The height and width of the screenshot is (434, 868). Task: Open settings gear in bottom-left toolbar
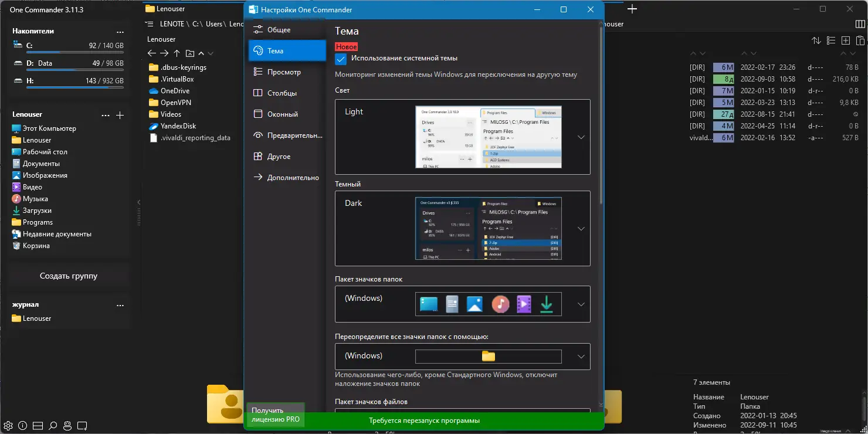tap(9, 425)
